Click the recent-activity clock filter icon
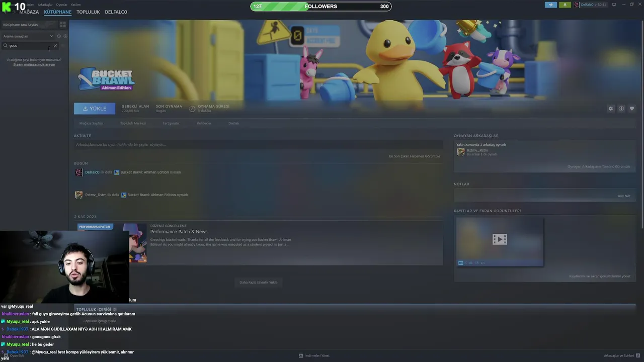The height and width of the screenshot is (362, 644). (x=59, y=36)
